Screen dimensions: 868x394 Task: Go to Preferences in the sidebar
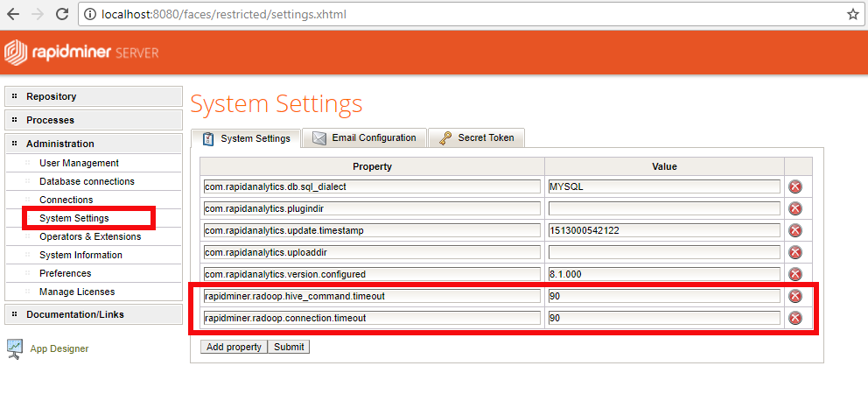(x=66, y=273)
